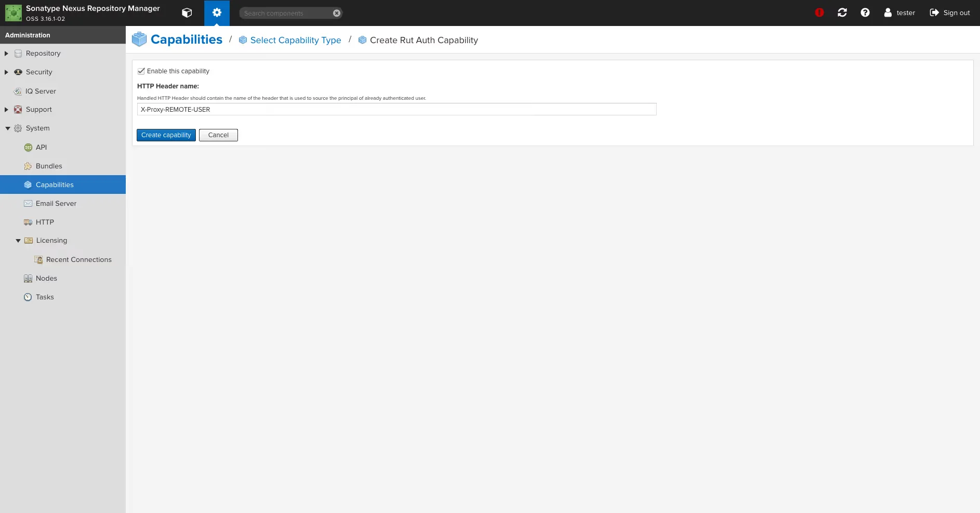Collapse the Licensing tree node
The image size is (980, 513).
18,241
